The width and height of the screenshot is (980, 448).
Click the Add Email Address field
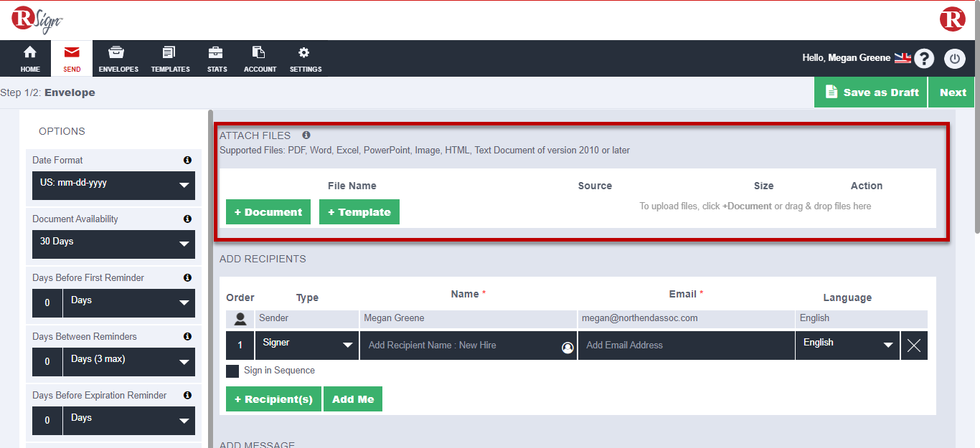[685, 345]
